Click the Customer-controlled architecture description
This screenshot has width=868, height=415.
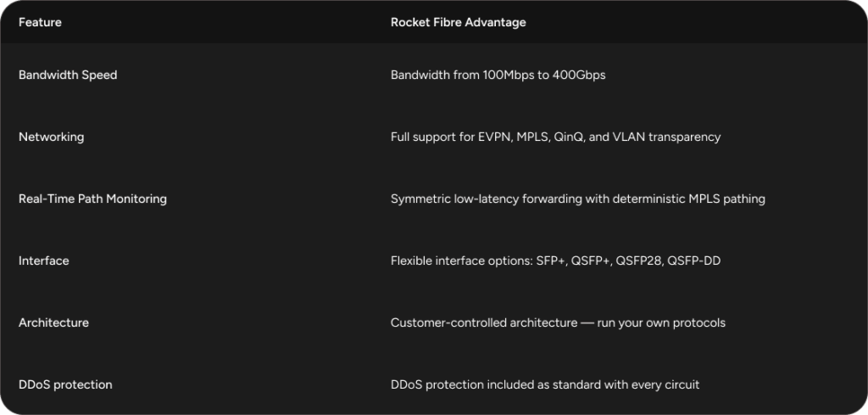pyautogui.click(x=558, y=322)
